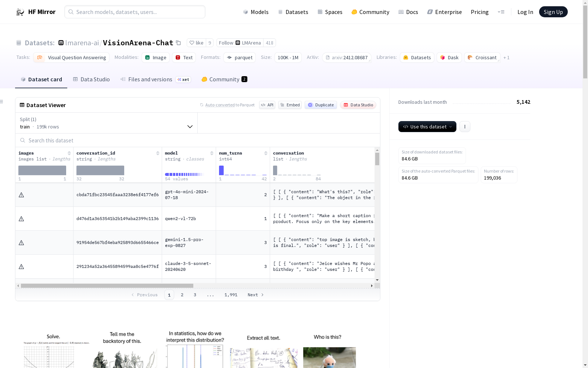Follow the LMArena organization
Viewport: 588px width, 368px height.
[240, 43]
